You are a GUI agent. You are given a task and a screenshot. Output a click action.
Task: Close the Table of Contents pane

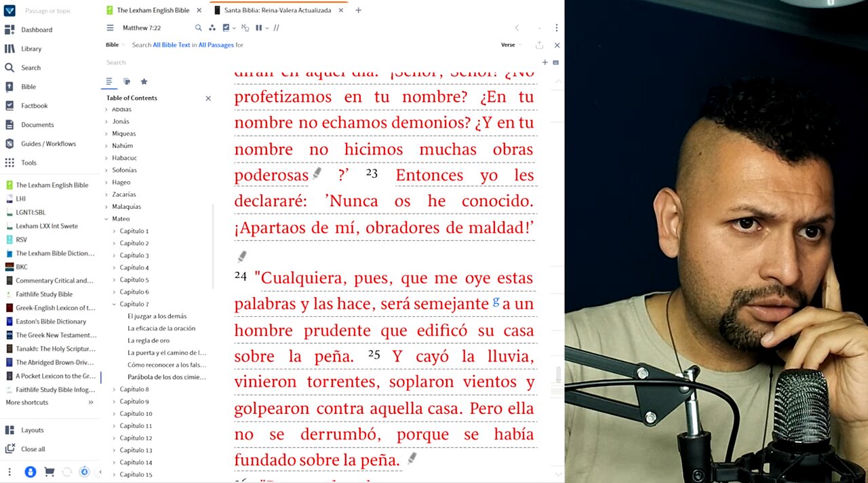point(208,98)
